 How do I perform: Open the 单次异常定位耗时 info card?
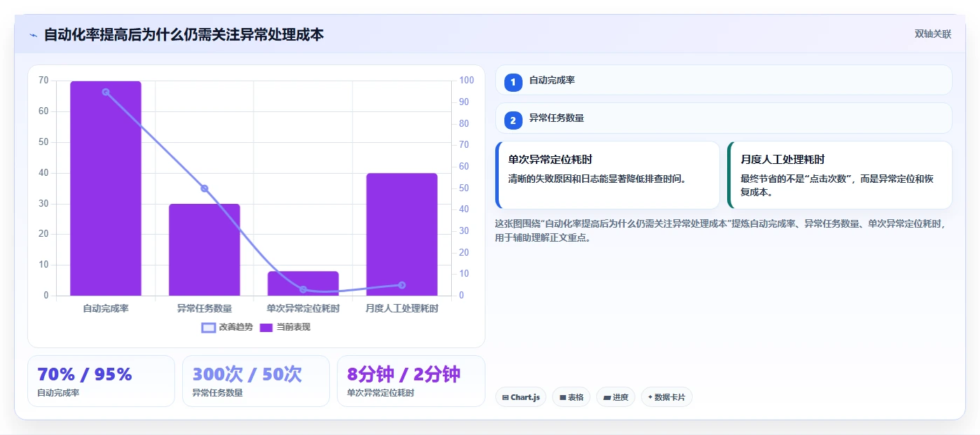click(607, 175)
